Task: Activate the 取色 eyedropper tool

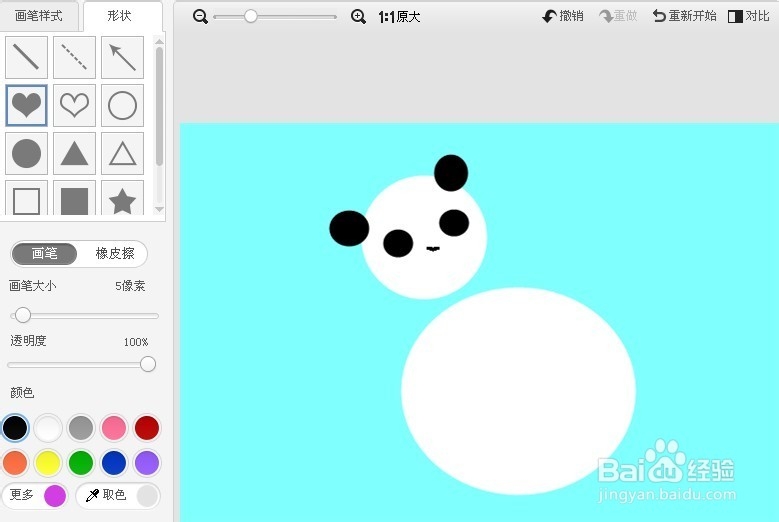Action: click(x=118, y=495)
